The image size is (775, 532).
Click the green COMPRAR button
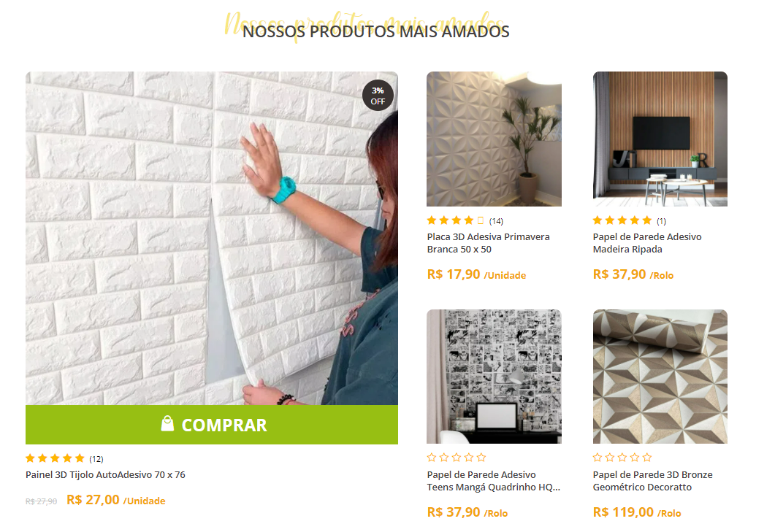[x=212, y=425]
